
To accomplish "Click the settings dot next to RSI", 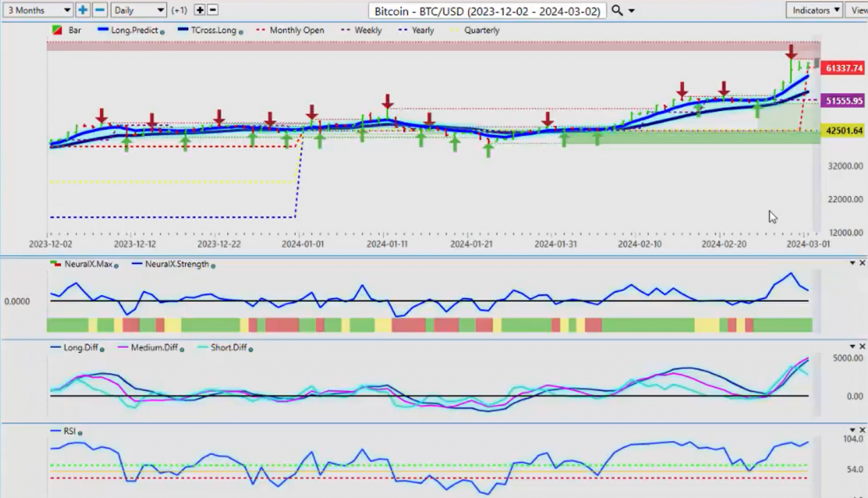I will point(81,433).
